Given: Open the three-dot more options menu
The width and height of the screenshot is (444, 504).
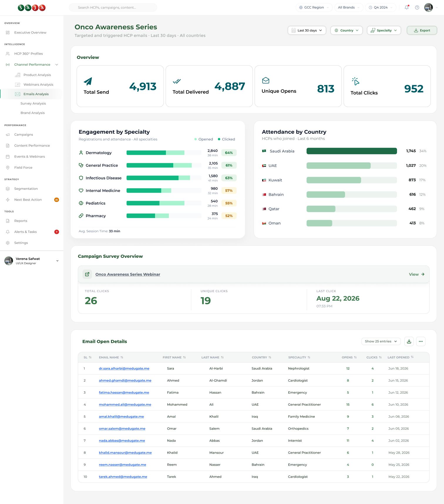Looking at the screenshot, I should pos(421,341).
